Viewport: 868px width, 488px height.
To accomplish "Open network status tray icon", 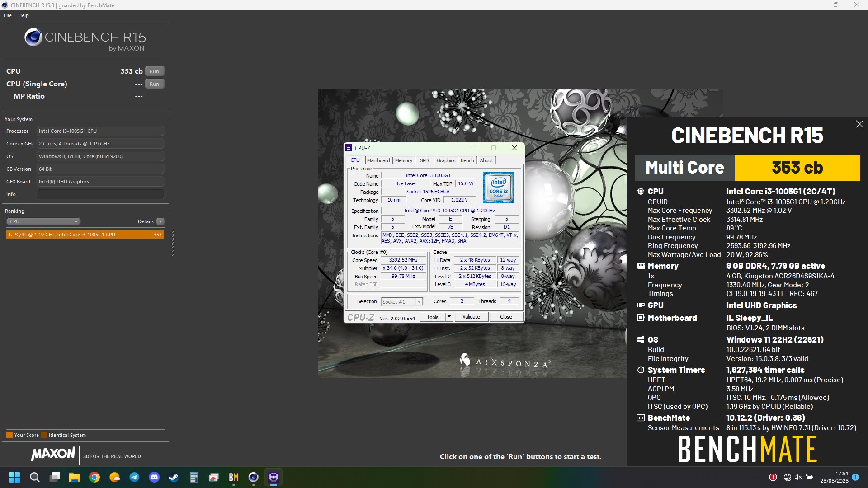I will pos(787,477).
